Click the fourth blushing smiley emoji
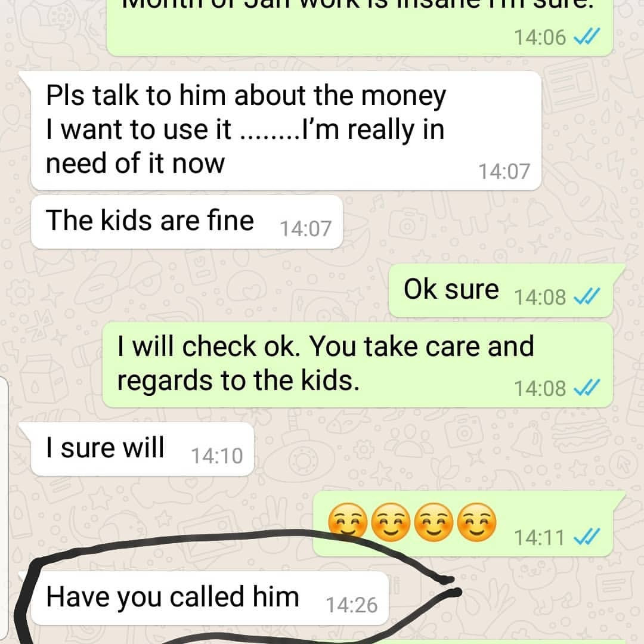 click(477, 521)
